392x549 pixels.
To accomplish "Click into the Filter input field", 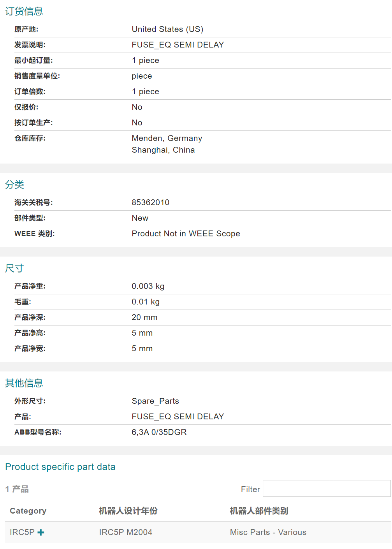I will coord(326,489).
